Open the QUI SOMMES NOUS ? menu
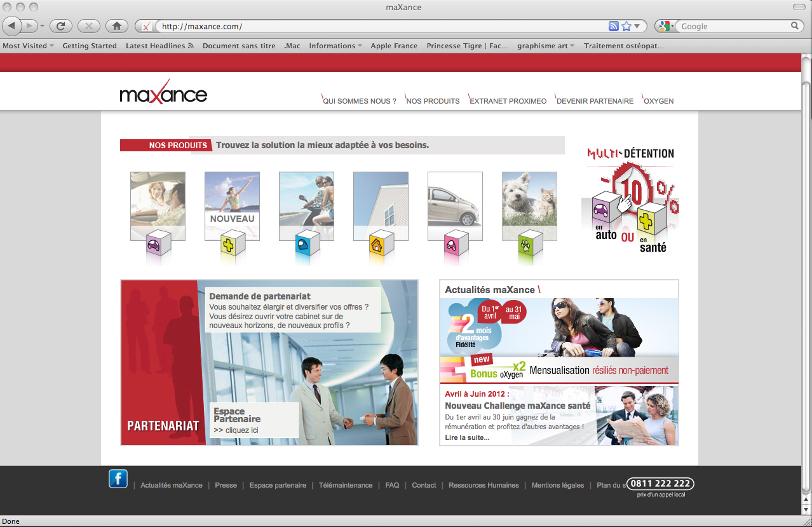812x527 pixels. tap(359, 101)
